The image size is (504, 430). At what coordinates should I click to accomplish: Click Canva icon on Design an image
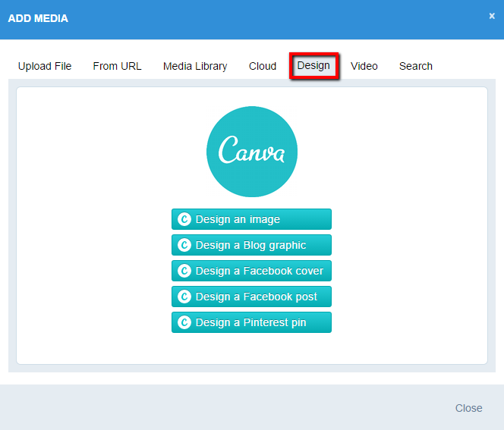coord(184,219)
